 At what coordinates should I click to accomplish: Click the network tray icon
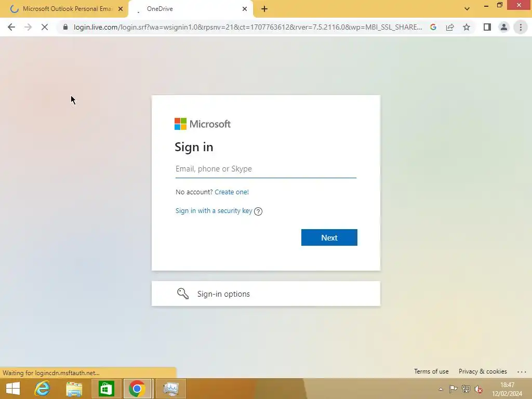tap(466, 389)
